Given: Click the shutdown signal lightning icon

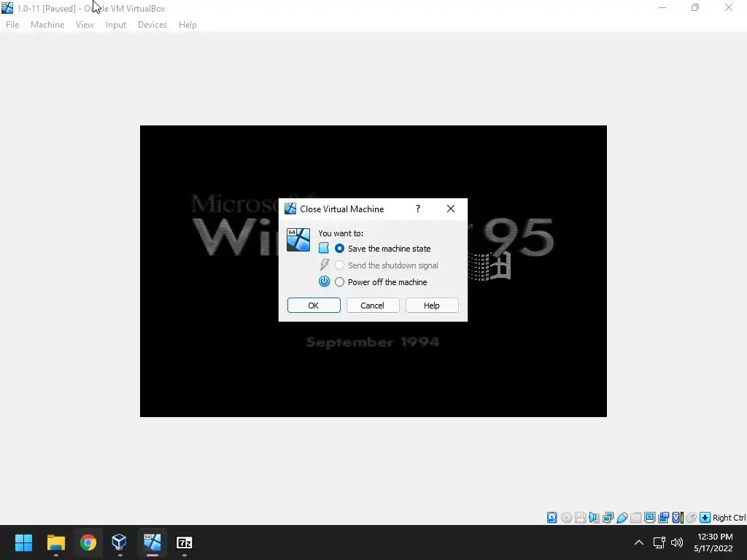Looking at the screenshot, I should 324,265.
